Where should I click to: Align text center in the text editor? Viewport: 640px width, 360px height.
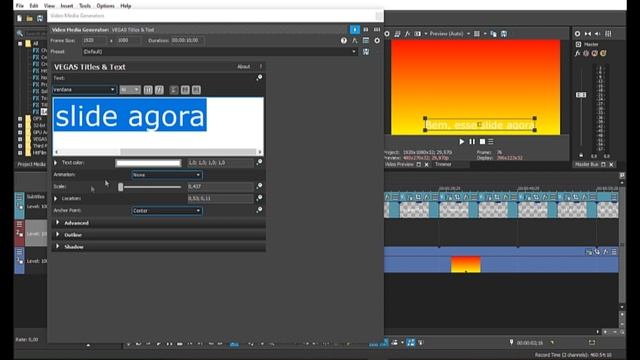(x=185, y=90)
